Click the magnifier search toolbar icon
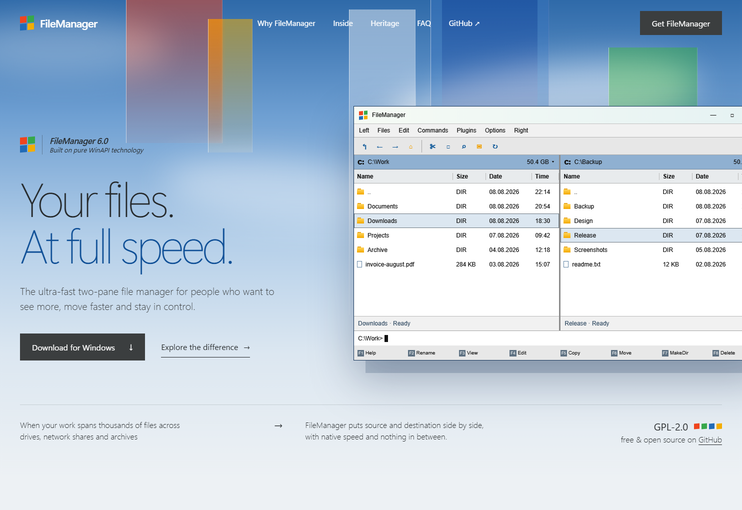Viewport: 742px width, 510px height. (x=464, y=147)
